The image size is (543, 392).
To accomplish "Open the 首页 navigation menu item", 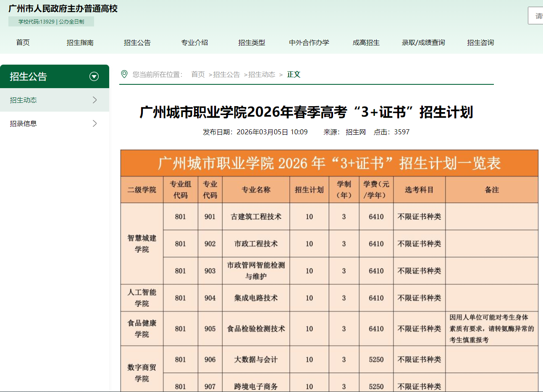I will (23, 42).
